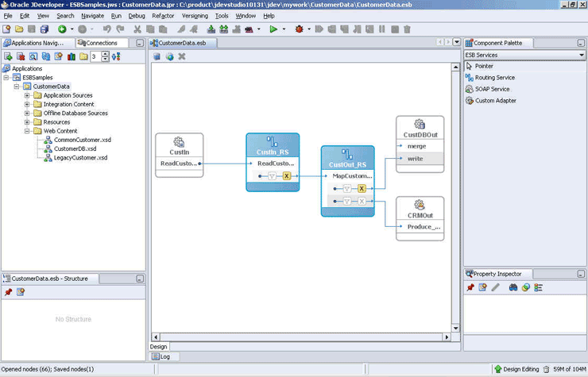This screenshot has width=588, height=377.
Task: Click the CustOut_RS routing service header
Action: 347,158
